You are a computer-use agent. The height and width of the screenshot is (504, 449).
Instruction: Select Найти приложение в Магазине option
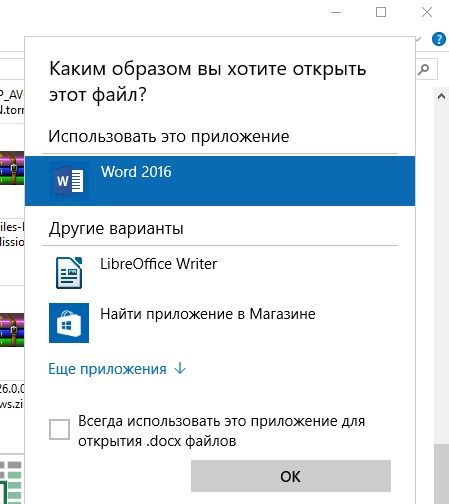[x=220, y=323]
